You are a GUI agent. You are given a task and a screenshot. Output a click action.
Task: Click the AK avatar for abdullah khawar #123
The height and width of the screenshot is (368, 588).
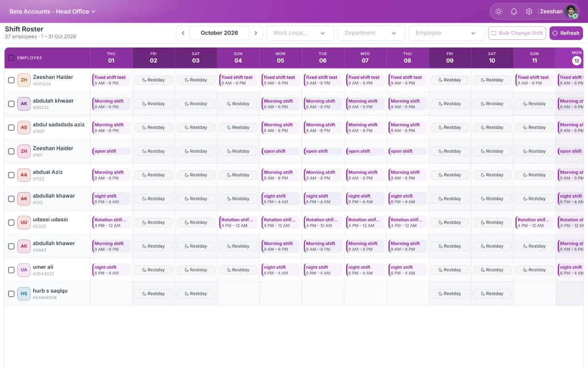coord(24,199)
